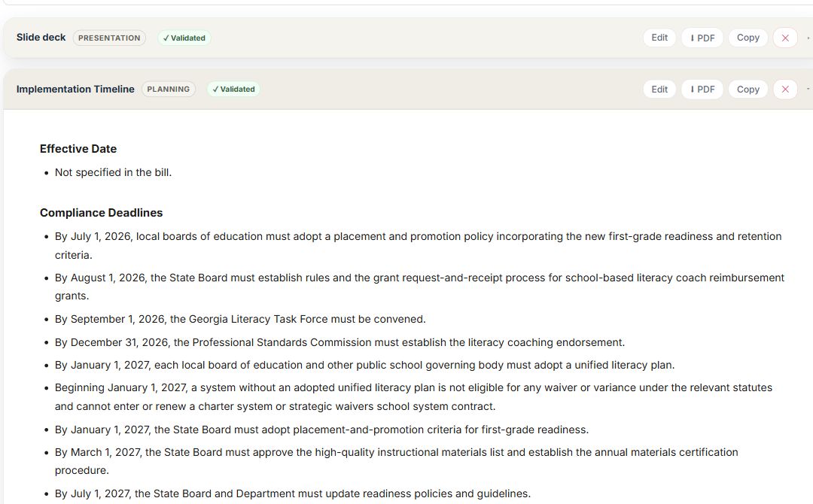The image size is (813, 504).
Task: Remove the Implementation Timeline using its red X
Action: click(785, 89)
